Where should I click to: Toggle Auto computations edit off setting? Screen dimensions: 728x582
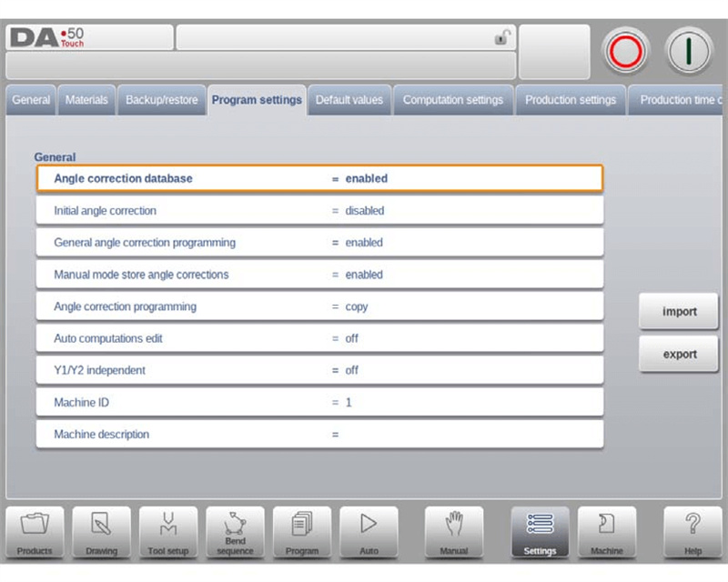click(x=320, y=338)
